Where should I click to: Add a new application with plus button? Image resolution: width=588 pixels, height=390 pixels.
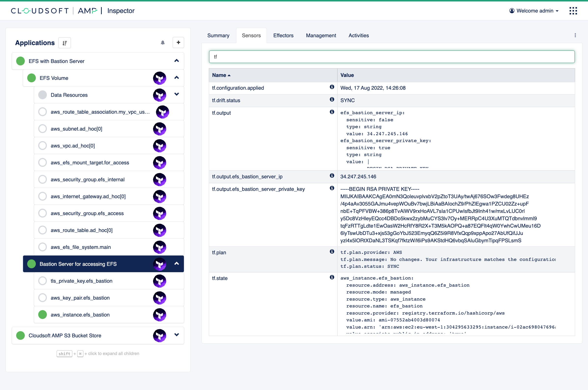click(x=178, y=43)
